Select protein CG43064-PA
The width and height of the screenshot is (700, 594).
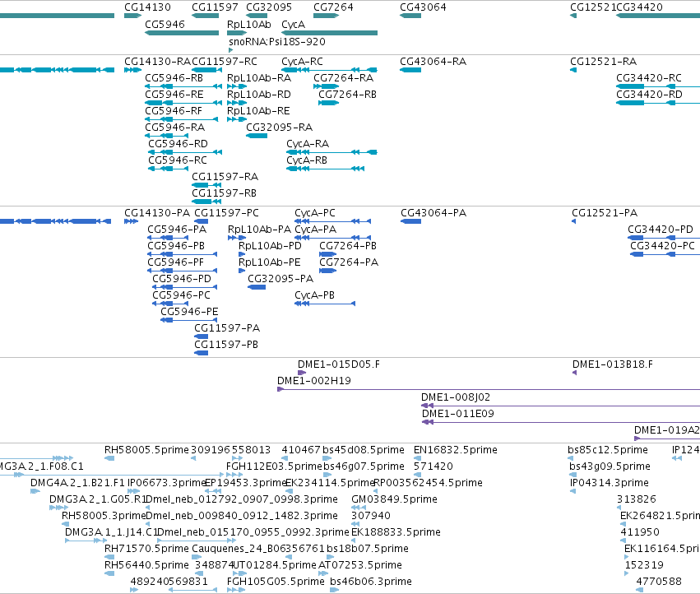click(x=433, y=213)
